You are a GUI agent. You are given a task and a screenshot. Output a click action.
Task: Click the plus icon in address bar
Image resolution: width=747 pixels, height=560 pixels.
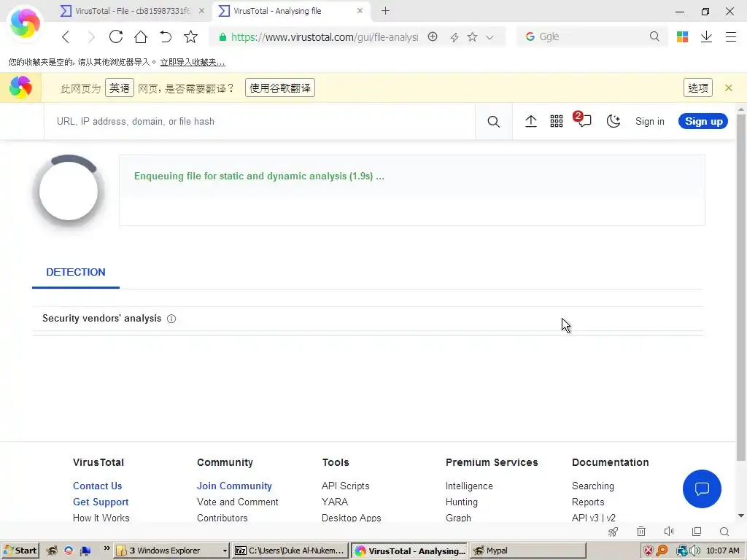pos(433,36)
